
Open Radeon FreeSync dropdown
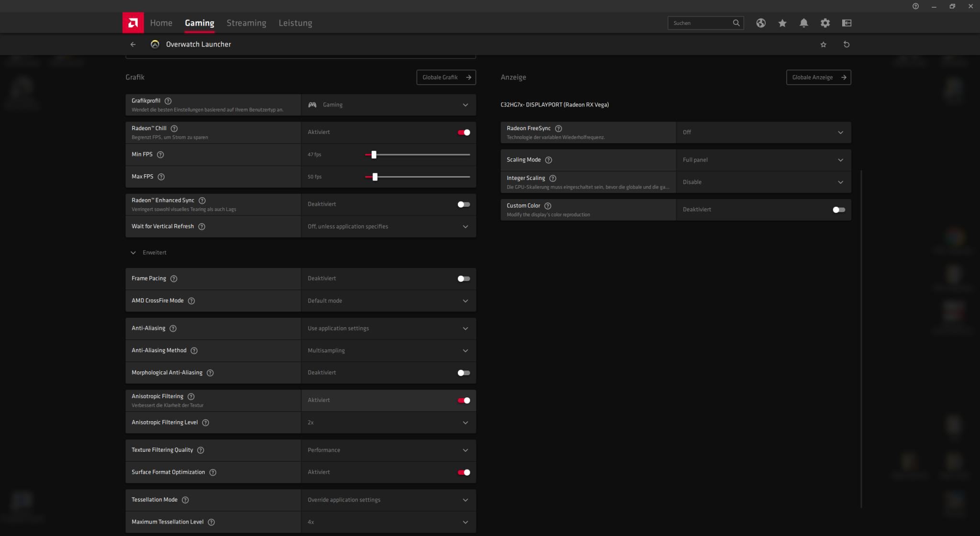point(763,133)
